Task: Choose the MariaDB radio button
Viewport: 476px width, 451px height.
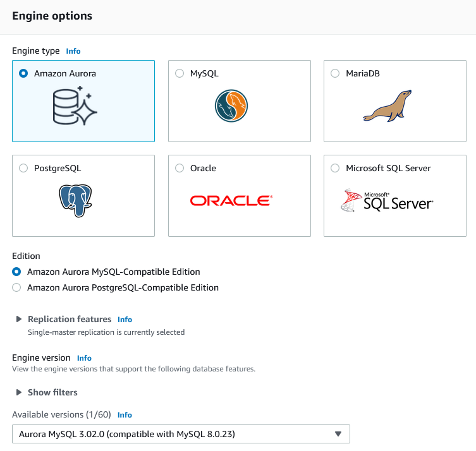Action: (x=335, y=73)
